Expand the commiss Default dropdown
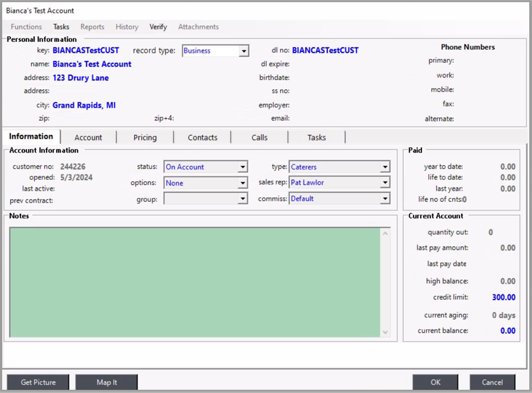Screen dimensions: 532x393 384,199
